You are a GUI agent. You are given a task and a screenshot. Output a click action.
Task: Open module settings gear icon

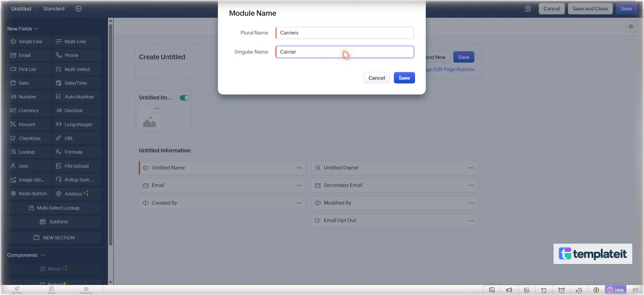(78, 9)
